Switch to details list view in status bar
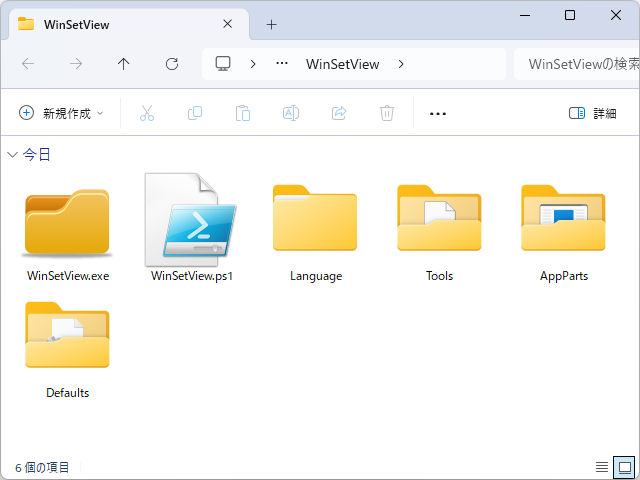This screenshot has height=480, width=640. [x=602, y=467]
